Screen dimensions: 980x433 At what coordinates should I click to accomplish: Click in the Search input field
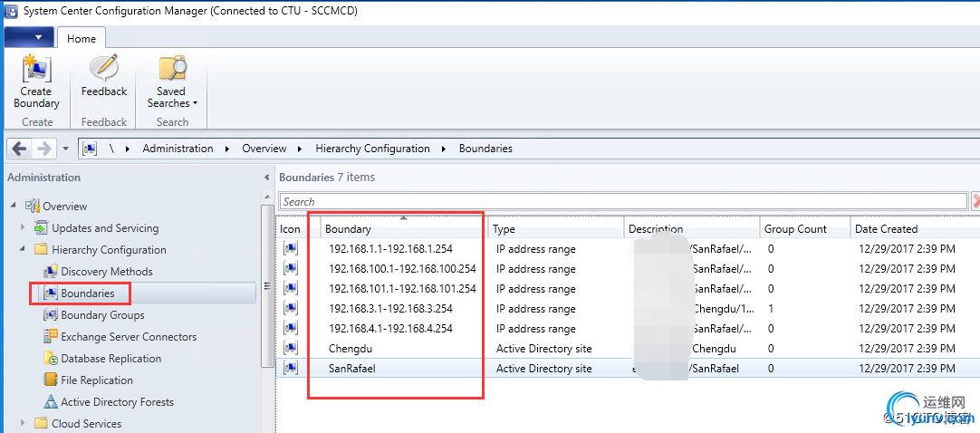[623, 201]
